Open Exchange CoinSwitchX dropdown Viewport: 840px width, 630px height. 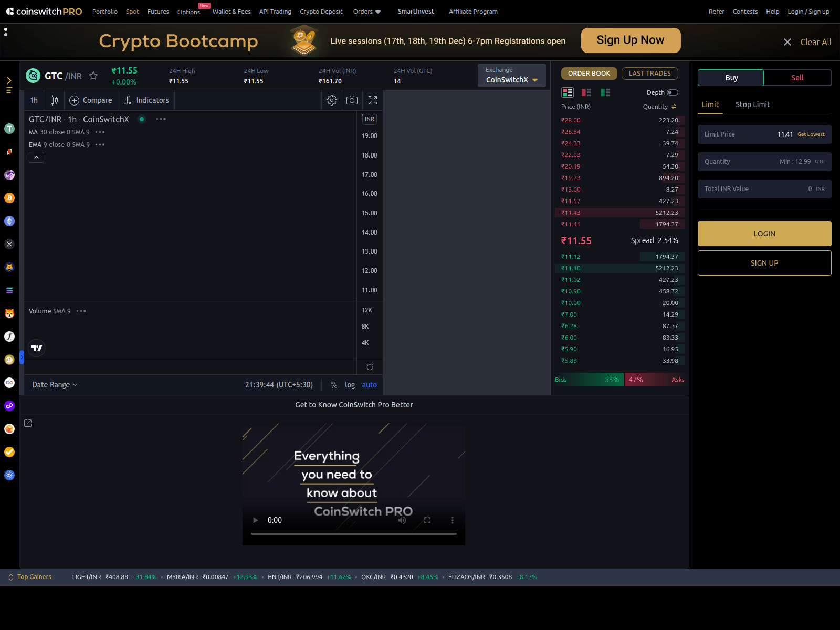(x=512, y=75)
